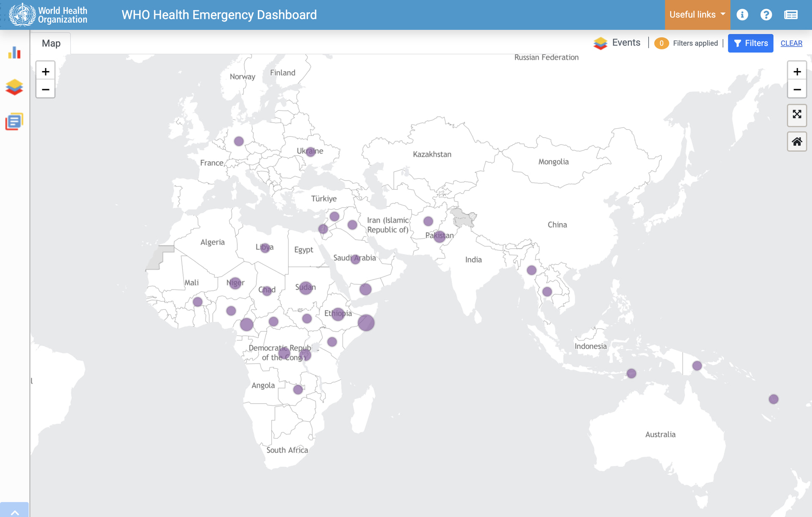The width and height of the screenshot is (812, 517).
Task: Select the event marker on Chad
Action: (267, 291)
